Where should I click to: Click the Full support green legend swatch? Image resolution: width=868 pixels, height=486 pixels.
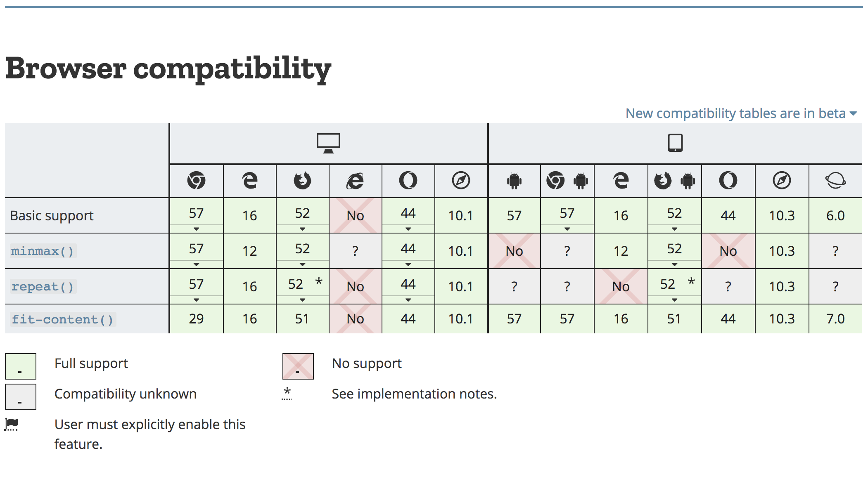[x=21, y=366]
